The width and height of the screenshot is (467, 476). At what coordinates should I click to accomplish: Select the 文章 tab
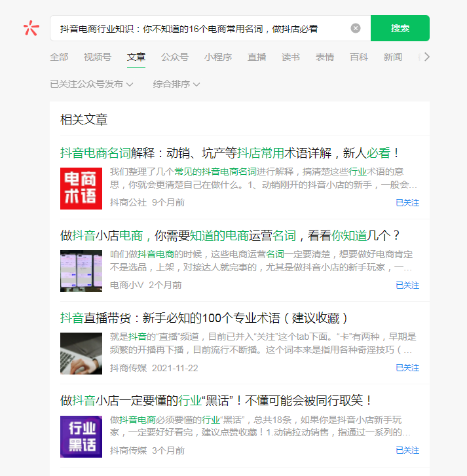[136, 57]
